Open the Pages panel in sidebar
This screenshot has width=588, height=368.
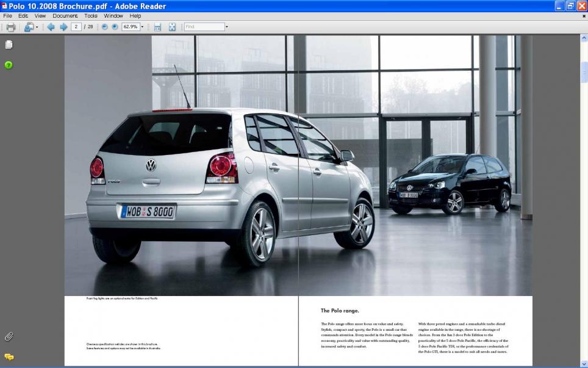coord(9,45)
